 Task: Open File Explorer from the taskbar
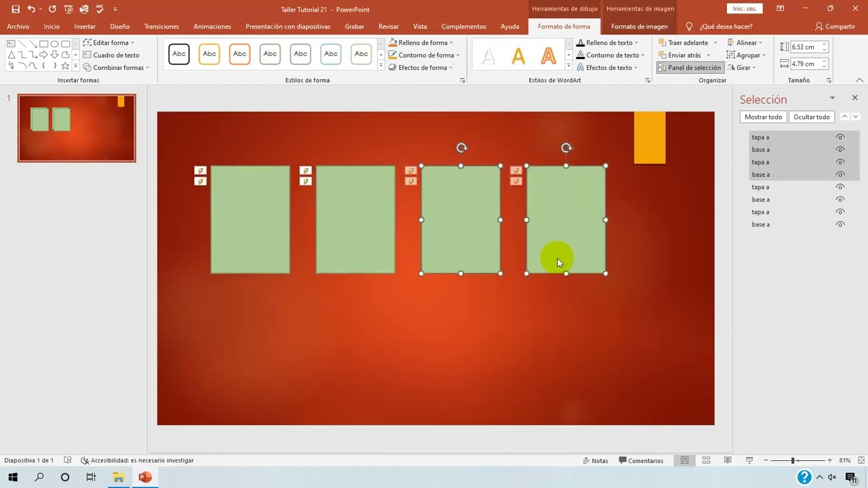(118, 477)
